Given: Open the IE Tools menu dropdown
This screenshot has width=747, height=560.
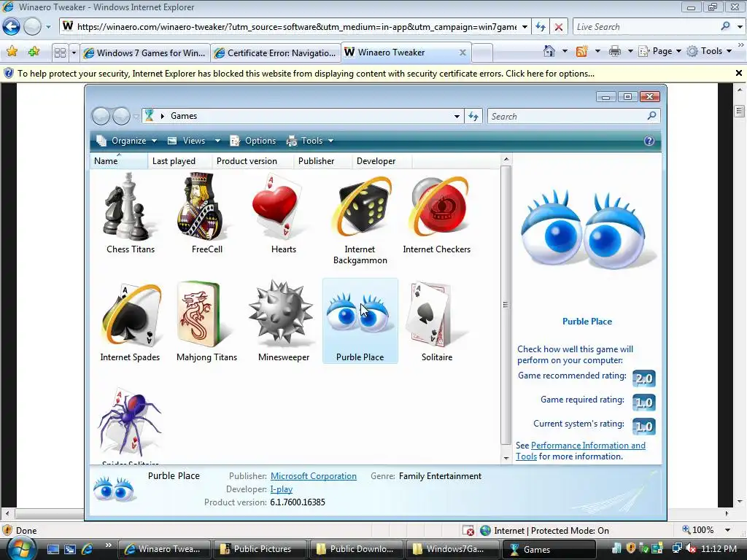Looking at the screenshot, I should [710, 51].
